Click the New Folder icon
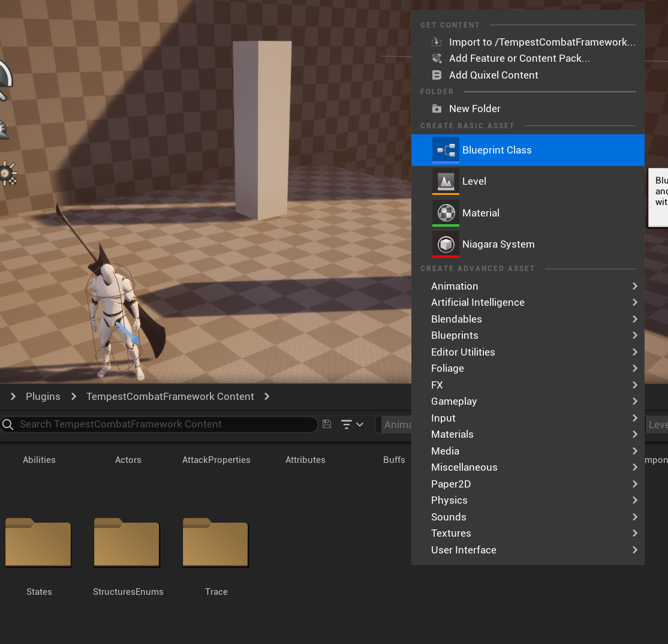Image resolution: width=668 pixels, height=644 pixels. 437,109
